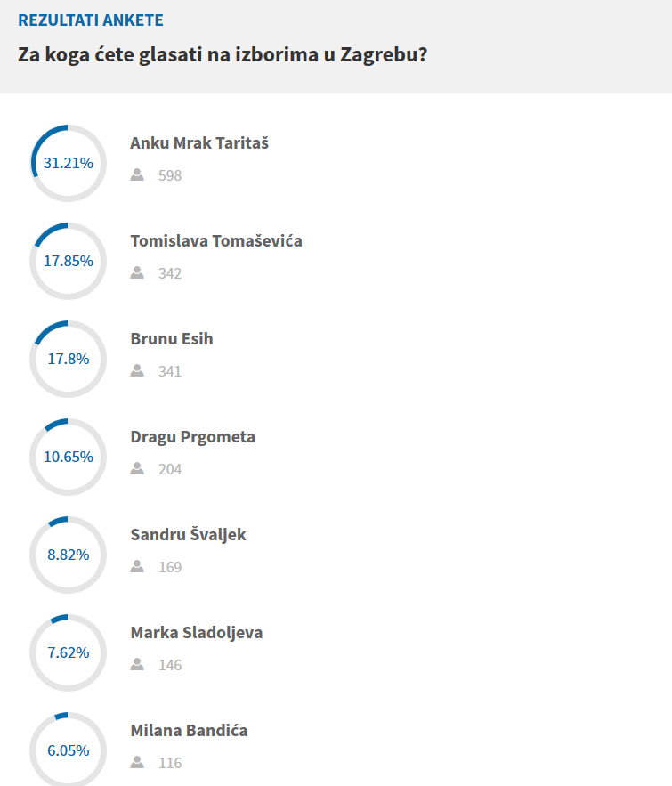The height and width of the screenshot is (786, 672).
Task: Click the REZULTATI ANKETE heading
Action: pos(91,20)
